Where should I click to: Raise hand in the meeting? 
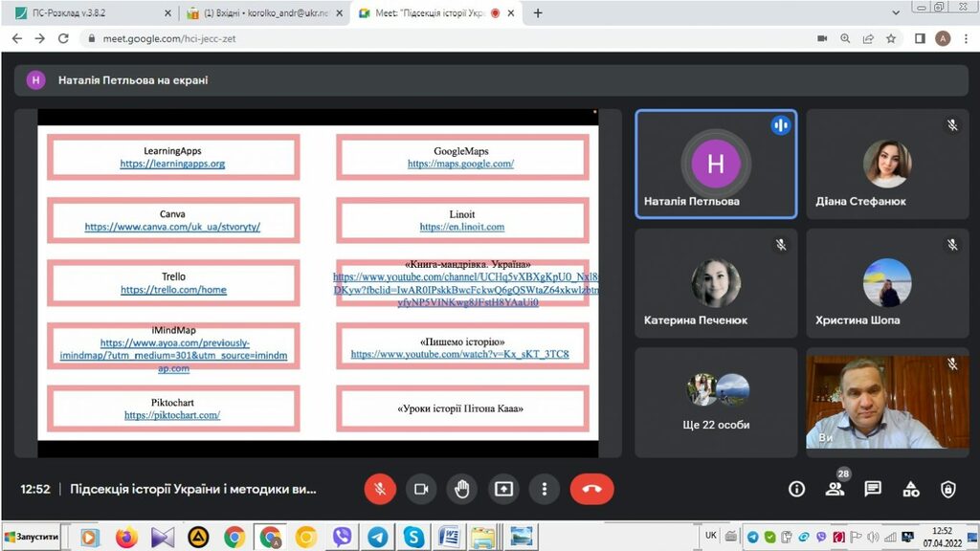pyautogui.click(x=461, y=489)
